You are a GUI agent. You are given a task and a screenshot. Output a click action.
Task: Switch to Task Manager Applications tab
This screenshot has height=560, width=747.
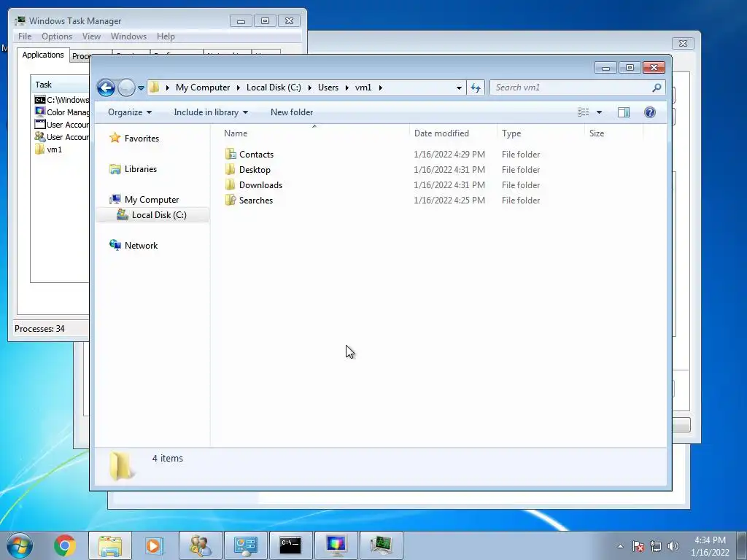pyautogui.click(x=43, y=55)
